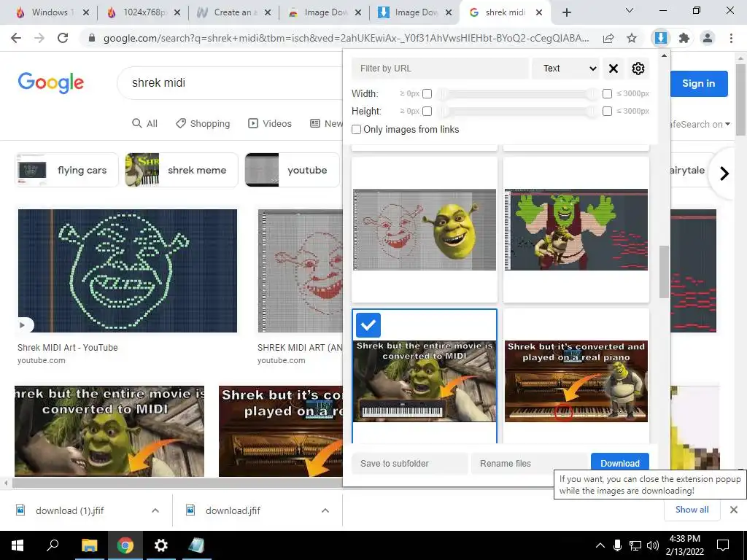Check Only images from links
The image size is (747, 560).
pyautogui.click(x=356, y=130)
